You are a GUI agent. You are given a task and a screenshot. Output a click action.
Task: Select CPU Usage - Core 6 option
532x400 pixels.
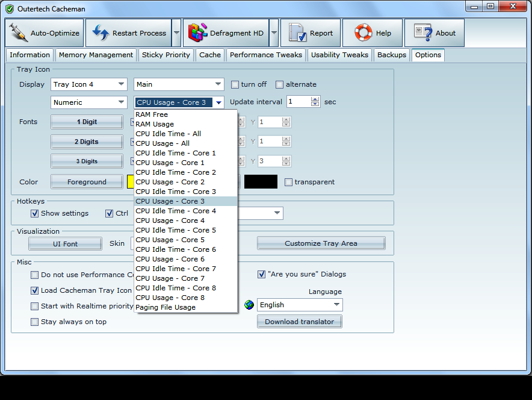point(185,259)
